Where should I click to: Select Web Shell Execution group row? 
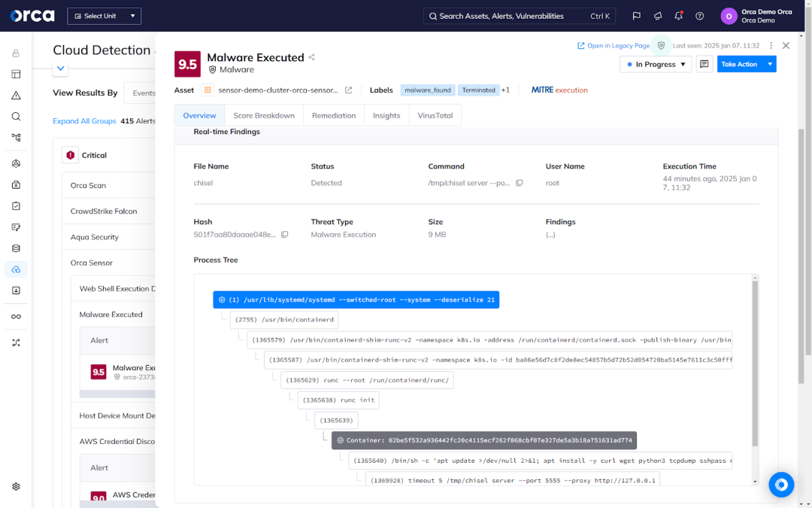point(113,289)
